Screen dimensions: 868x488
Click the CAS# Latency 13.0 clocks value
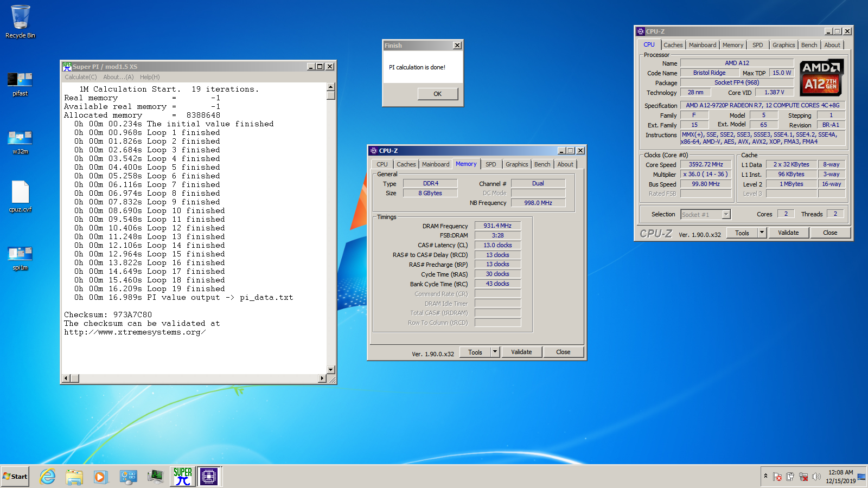[498, 245]
